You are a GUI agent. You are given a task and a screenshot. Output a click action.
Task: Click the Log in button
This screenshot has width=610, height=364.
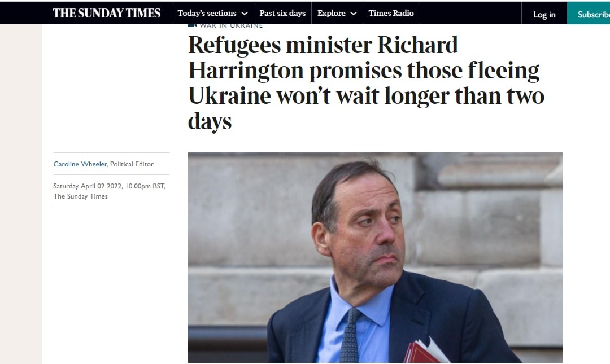tap(544, 15)
